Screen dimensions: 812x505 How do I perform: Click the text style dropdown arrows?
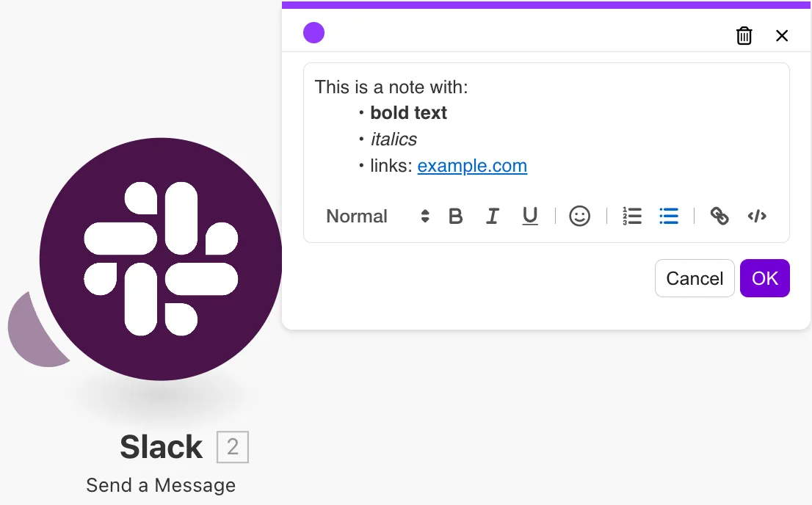[x=424, y=217]
